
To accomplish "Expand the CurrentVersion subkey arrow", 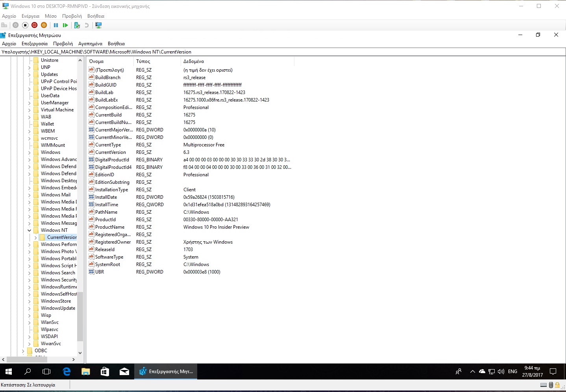I will pos(35,237).
